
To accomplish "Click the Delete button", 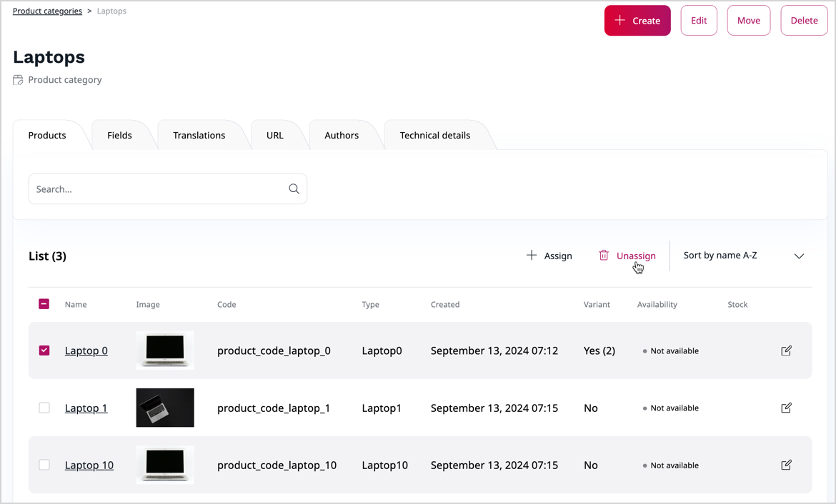I will 804,21.
